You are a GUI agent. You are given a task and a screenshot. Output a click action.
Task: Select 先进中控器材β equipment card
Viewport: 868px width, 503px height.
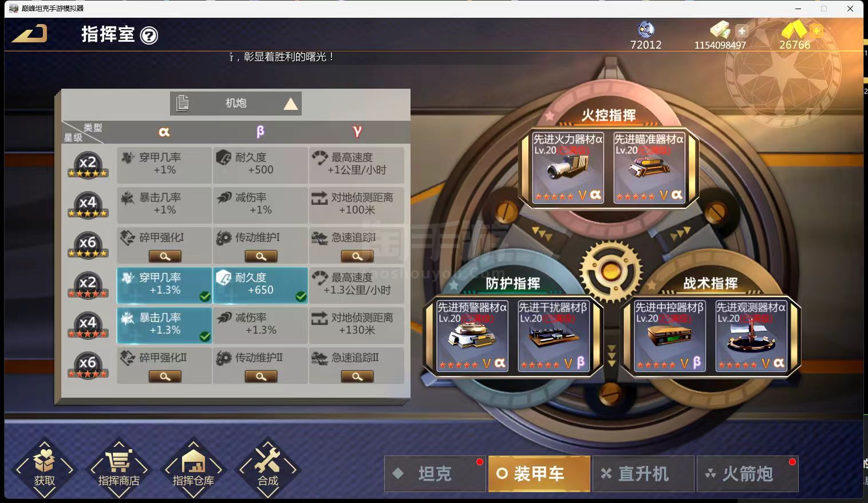[x=669, y=336]
